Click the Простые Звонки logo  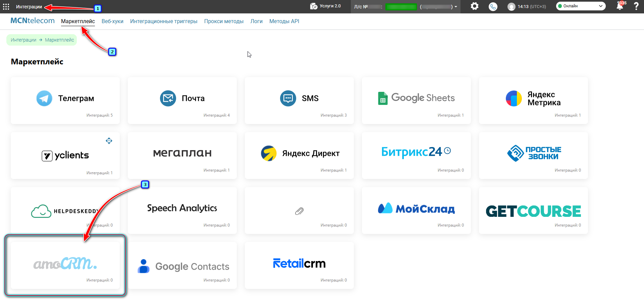click(534, 153)
